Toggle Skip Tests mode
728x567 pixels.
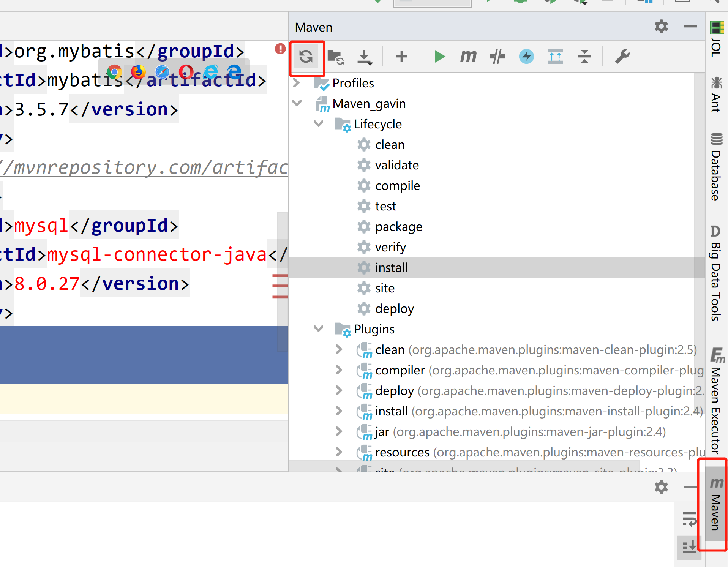click(497, 57)
